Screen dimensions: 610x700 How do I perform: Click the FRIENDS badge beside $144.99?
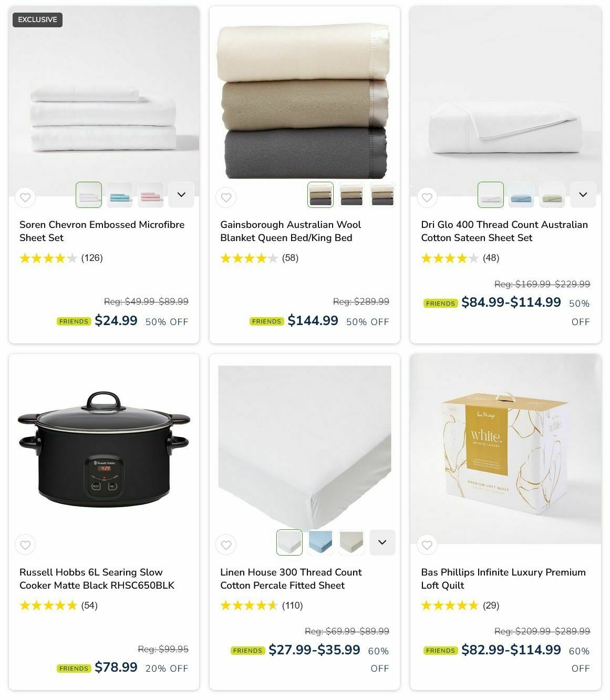click(266, 321)
